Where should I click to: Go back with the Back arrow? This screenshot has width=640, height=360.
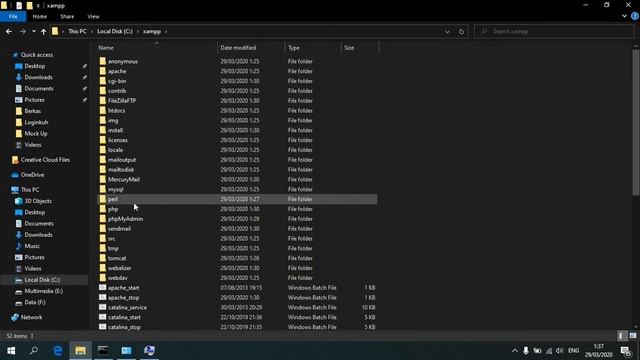[9, 31]
